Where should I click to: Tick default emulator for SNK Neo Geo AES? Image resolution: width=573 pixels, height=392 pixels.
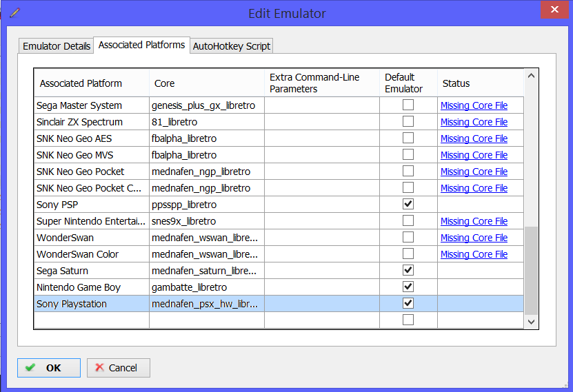pos(408,138)
